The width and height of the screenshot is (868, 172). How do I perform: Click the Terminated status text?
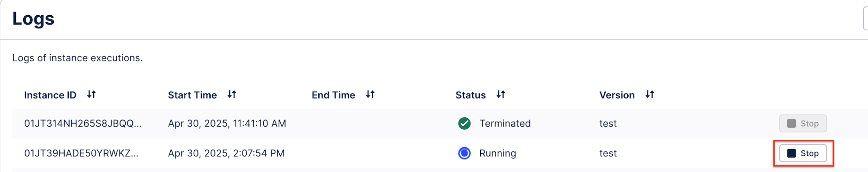coord(505,123)
